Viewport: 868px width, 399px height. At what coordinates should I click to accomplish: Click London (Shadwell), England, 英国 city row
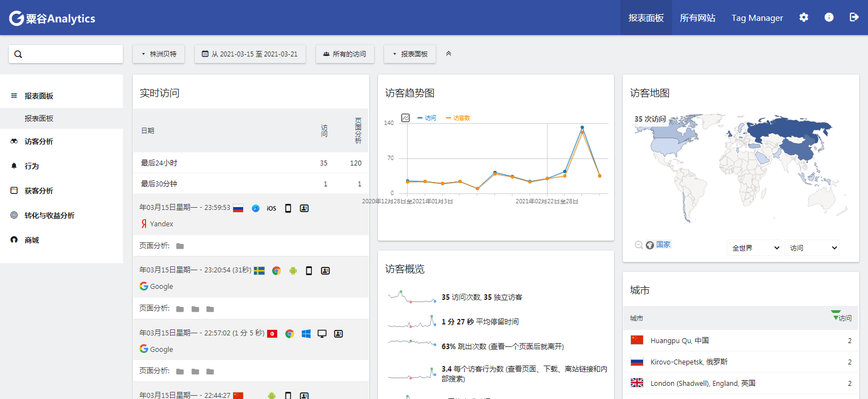[741, 383]
